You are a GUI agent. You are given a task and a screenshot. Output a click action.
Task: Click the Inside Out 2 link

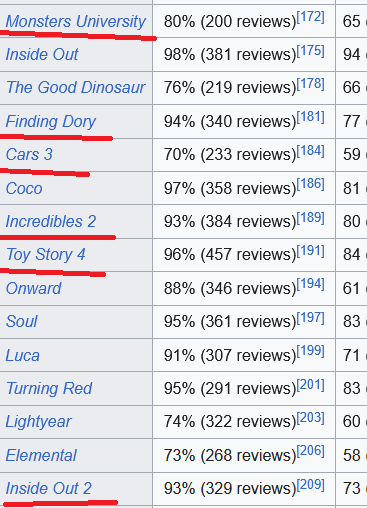(49, 489)
